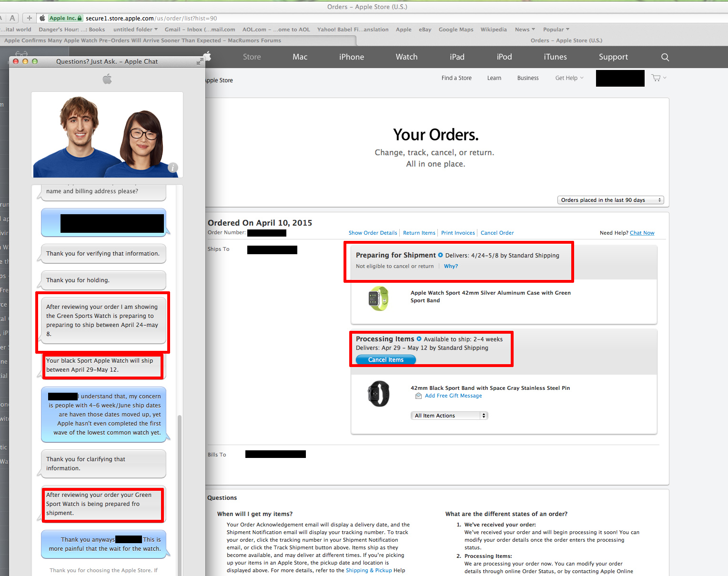Screen dimensions: 728x576
Task: Switch to Orders - Apple Store browser tab
Action: (566, 40)
